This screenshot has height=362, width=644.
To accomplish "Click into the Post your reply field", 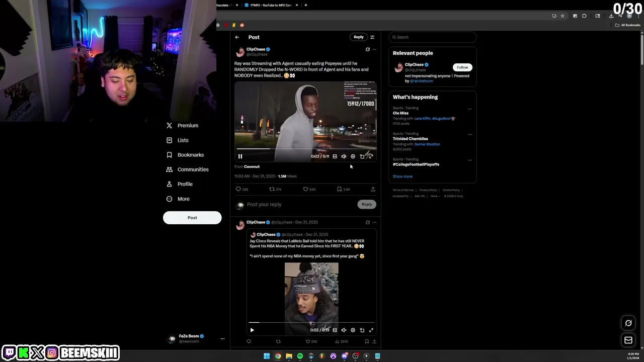I will pyautogui.click(x=301, y=205).
